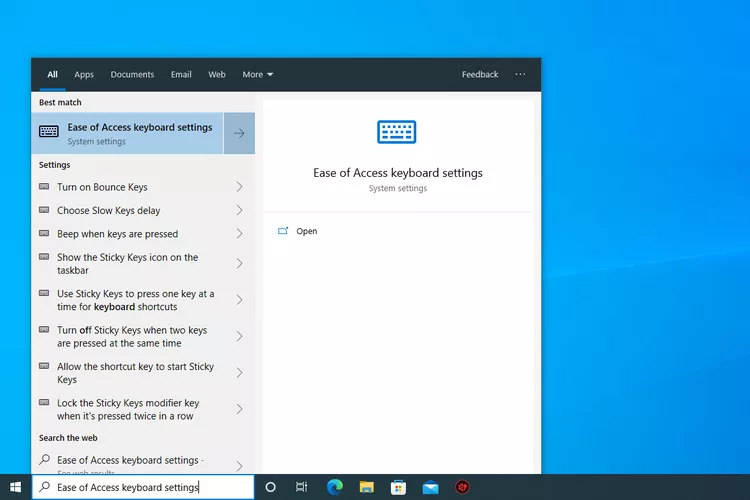Open Microsoft Store from the taskbar
Viewport: 750px width, 500px height.
398,487
